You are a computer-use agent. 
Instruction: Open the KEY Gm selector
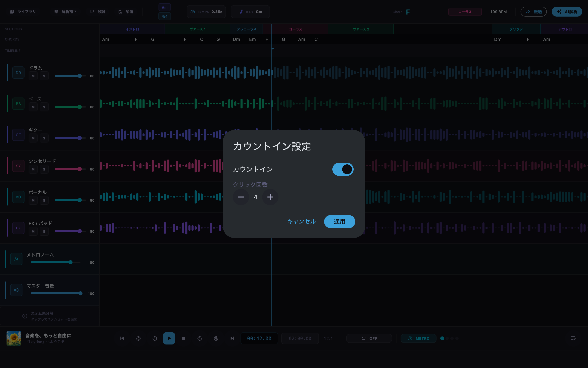point(250,12)
